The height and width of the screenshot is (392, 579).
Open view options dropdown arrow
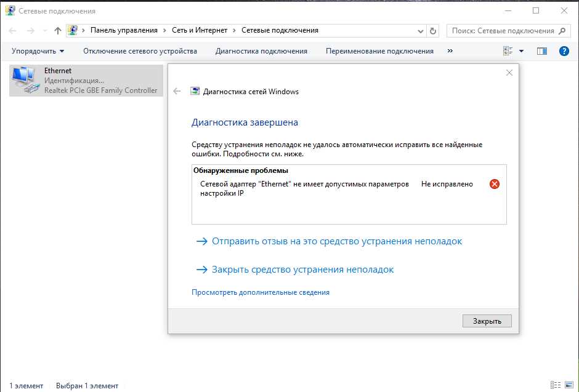(x=521, y=51)
